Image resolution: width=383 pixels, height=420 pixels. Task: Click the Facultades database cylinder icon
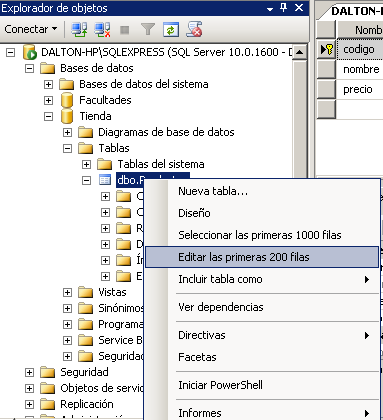point(67,100)
